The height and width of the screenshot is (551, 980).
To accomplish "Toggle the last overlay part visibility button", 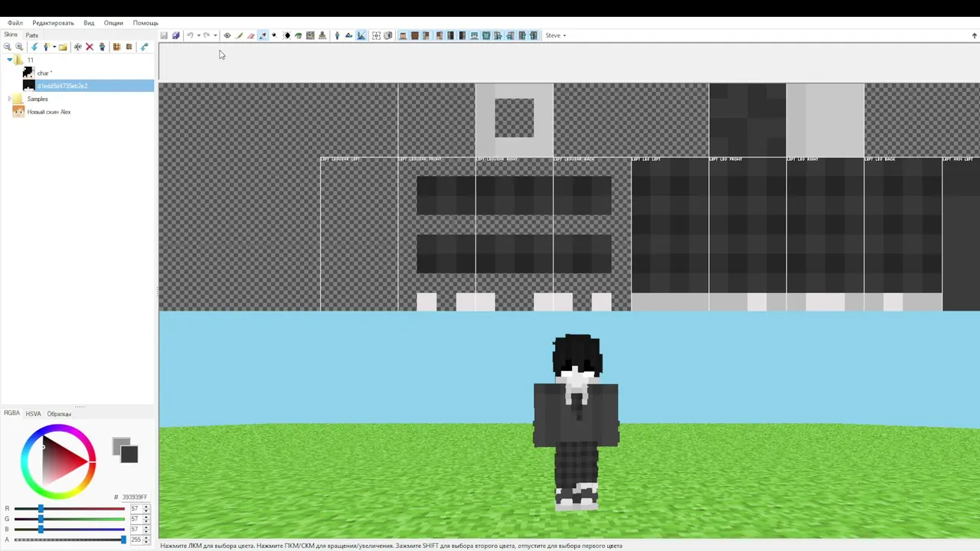I will pyautogui.click(x=534, y=35).
